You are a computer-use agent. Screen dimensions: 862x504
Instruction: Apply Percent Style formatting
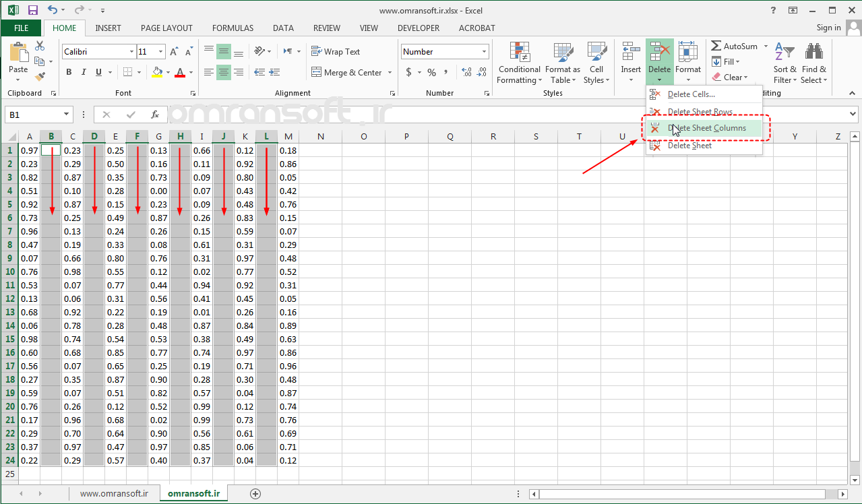coord(431,72)
